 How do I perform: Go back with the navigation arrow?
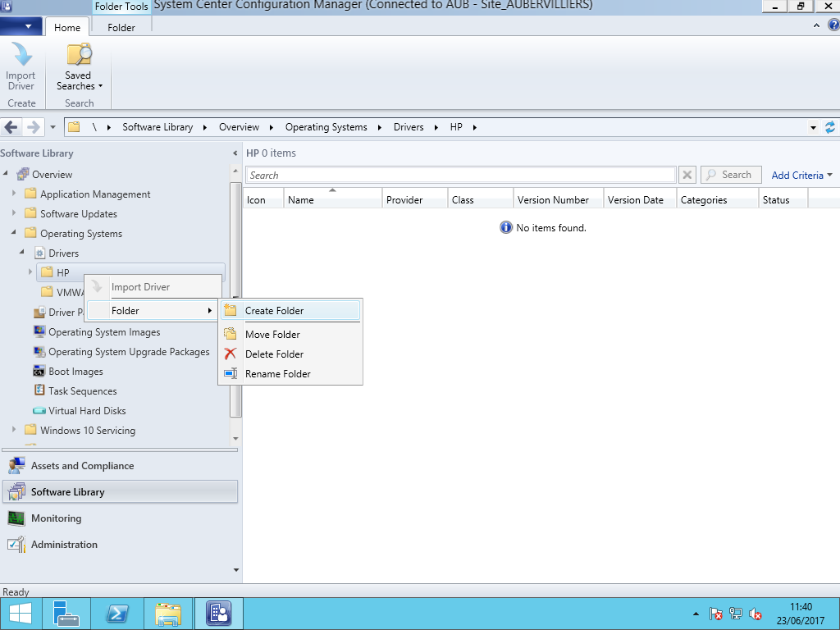point(11,127)
